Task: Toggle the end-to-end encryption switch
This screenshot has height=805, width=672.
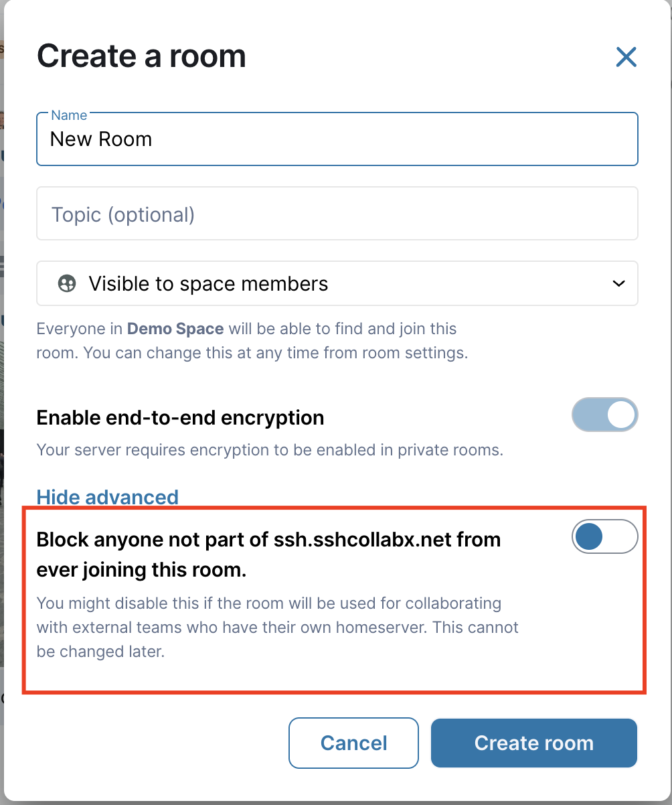Action: point(604,416)
